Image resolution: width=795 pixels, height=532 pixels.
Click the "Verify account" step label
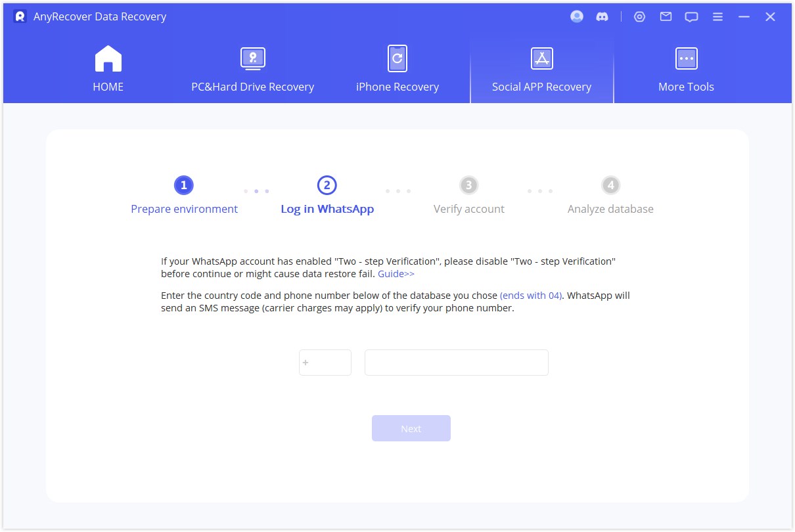[469, 209]
